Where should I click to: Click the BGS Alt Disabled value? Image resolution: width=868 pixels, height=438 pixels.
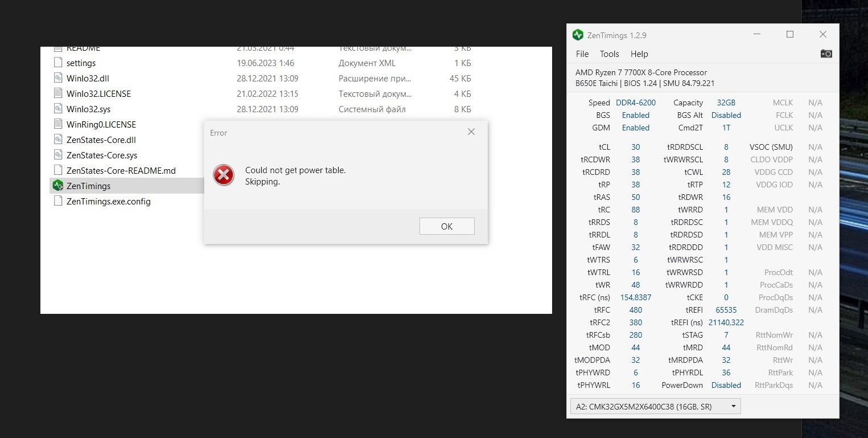click(x=726, y=115)
